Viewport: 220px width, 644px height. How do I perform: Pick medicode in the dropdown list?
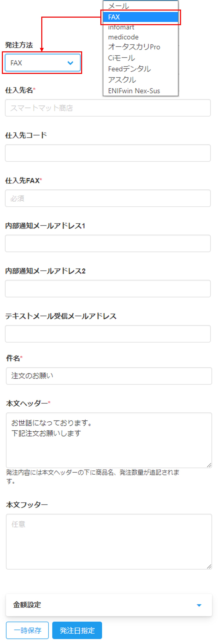140,37
